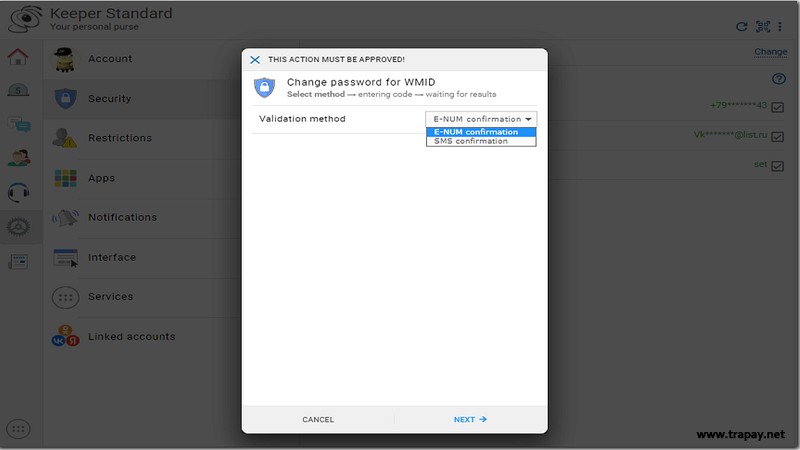Viewport: 800px width, 450px height.
Task: Open the QR code scanner icon
Action: [x=763, y=27]
